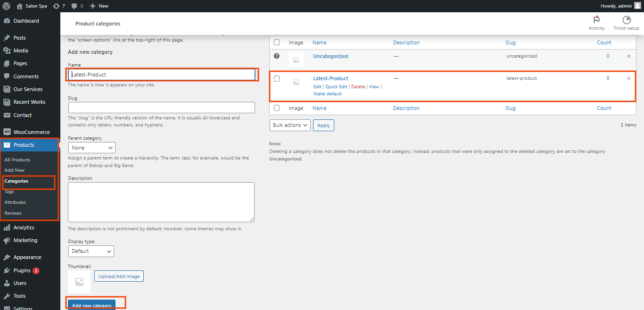This screenshot has width=644, height=310.
Task: Open WooCommerce in the sidebar menu
Action: point(31,132)
